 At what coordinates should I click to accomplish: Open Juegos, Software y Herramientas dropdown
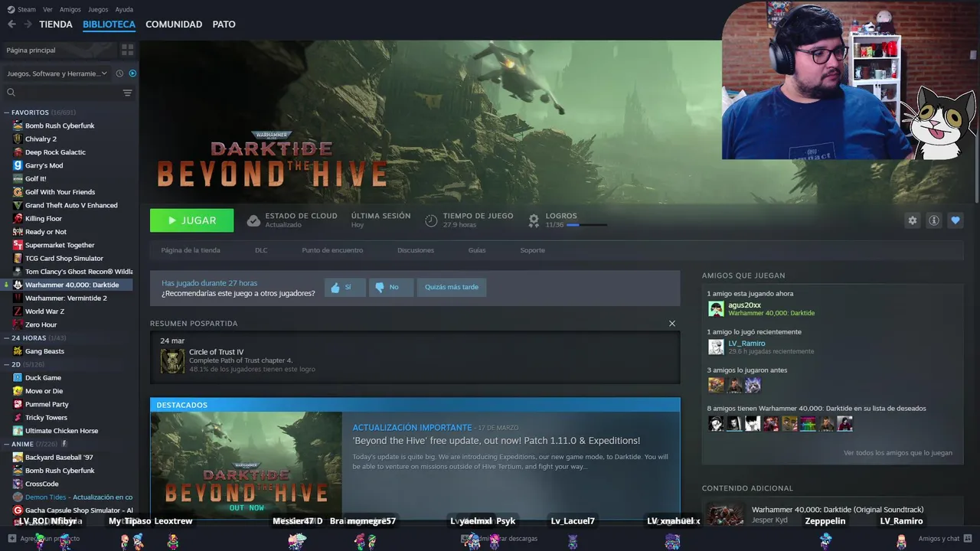click(57, 73)
